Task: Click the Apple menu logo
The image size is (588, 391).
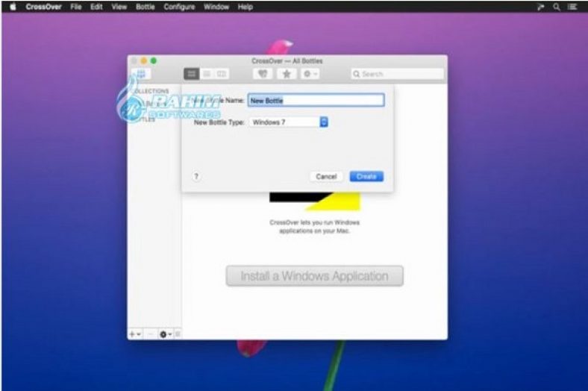Action: pyautogui.click(x=13, y=7)
